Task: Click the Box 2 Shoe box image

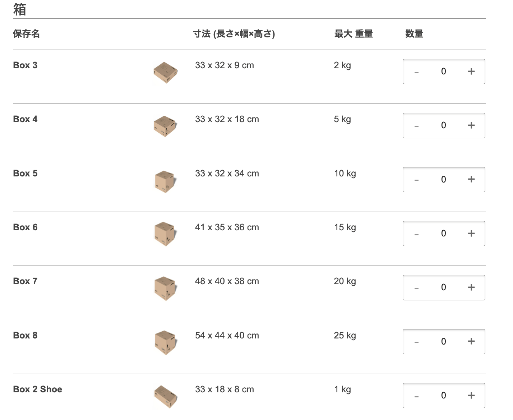Action: (x=165, y=396)
